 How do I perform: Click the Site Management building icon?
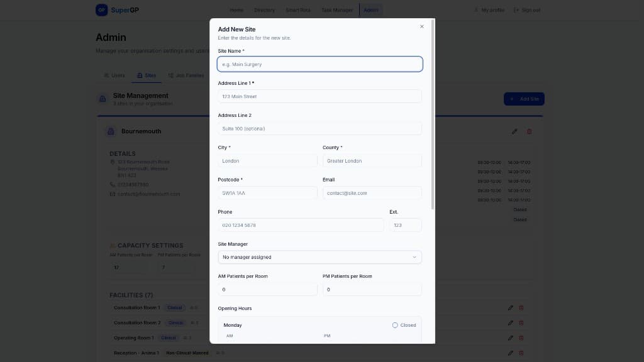coord(103,99)
